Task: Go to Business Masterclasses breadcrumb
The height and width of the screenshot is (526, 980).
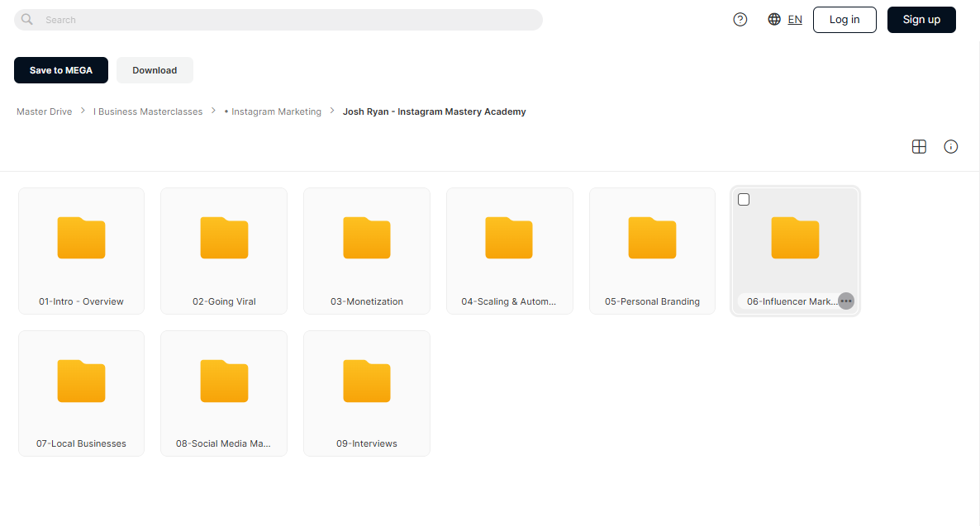Action: pos(148,111)
